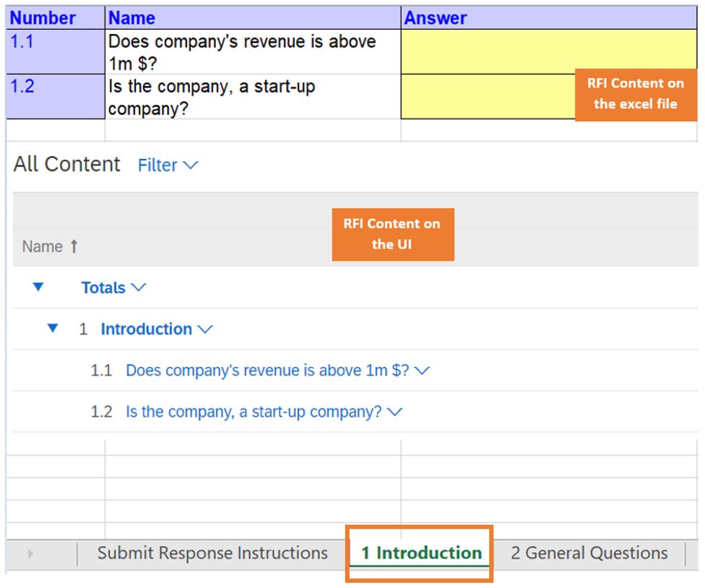Switch to Submit Response Instructions sheet
The image size is (705, 588).
(212, 553)
